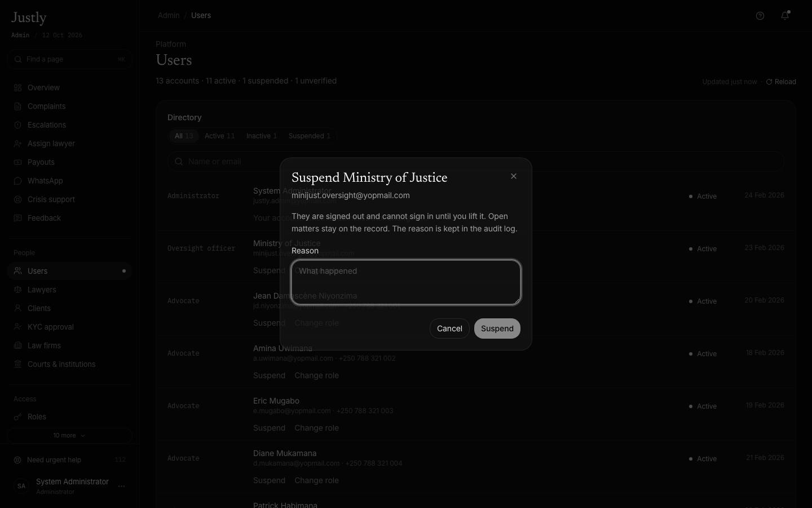This screenshot has height=508, width=812.
Task: Click the Escalations shield icon
Action: click(x=18, y=125)
